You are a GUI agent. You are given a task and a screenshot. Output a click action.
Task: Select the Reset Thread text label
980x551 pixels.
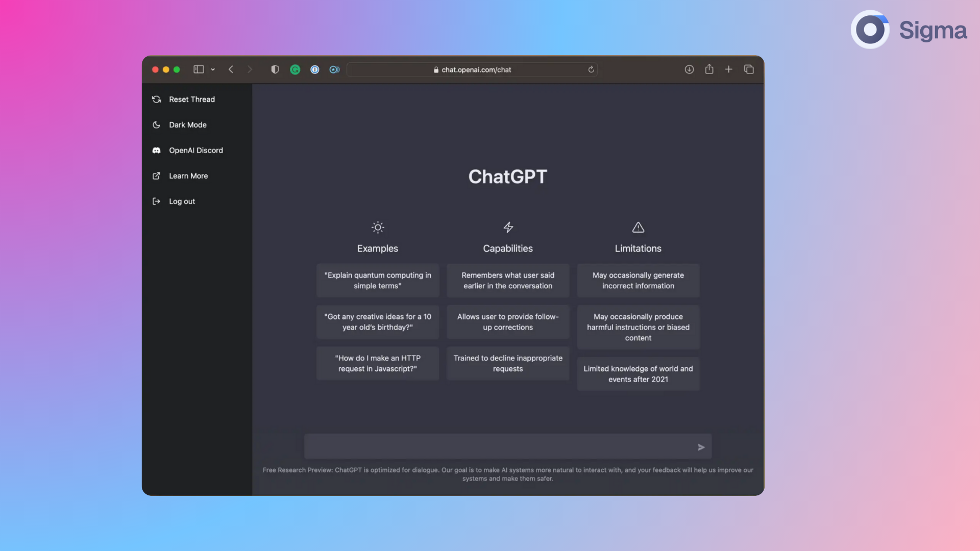tap(192, 99)
